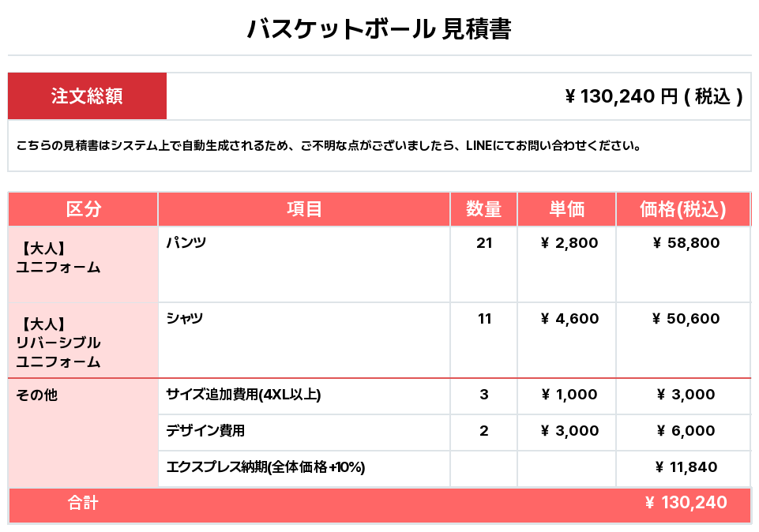This screenshot has width=759, height=532.
Task: Select the 注文総額 red label
Action: tap(87, 96)
